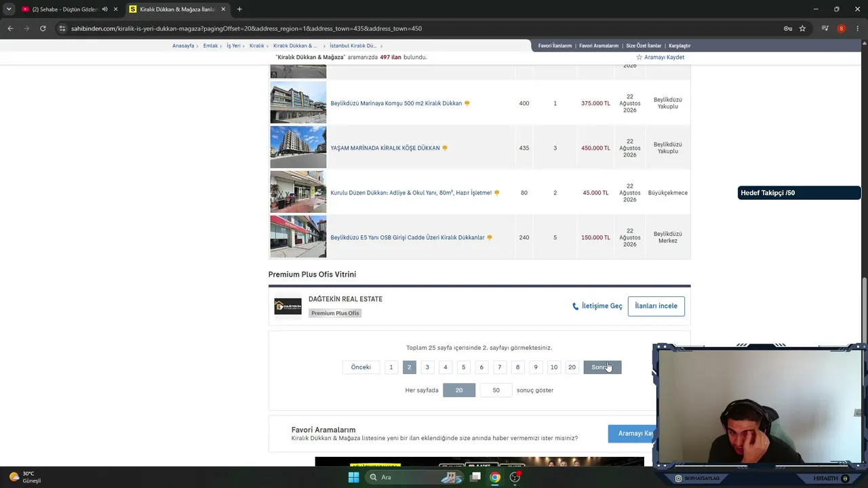
Task: Open Favori Aramalarım menu item
Action: [x=599, y=45]
